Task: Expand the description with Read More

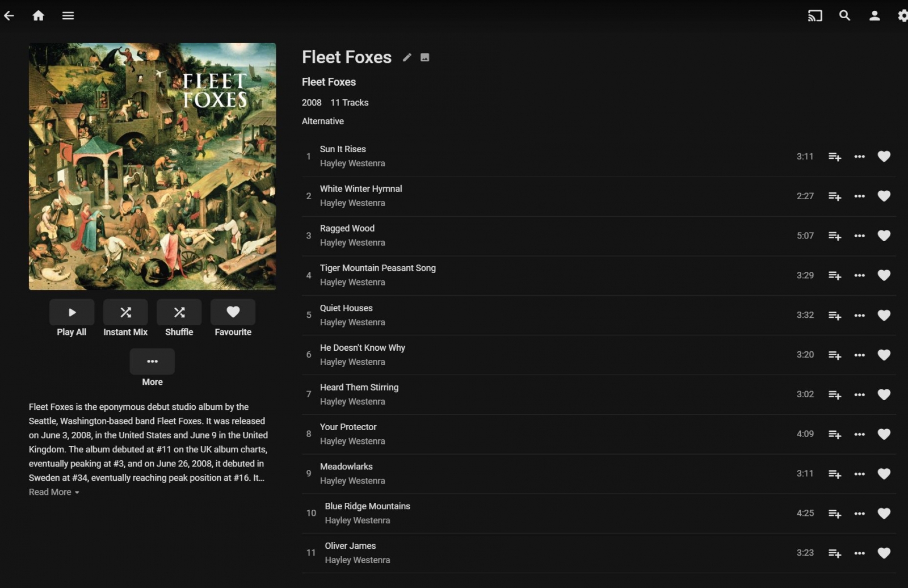Action: (x=54, y=492)
